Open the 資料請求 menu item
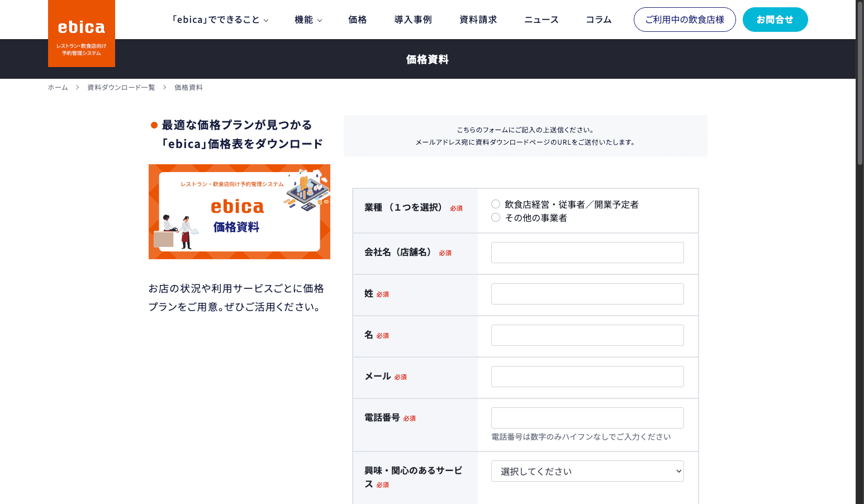 click(478, 20)
